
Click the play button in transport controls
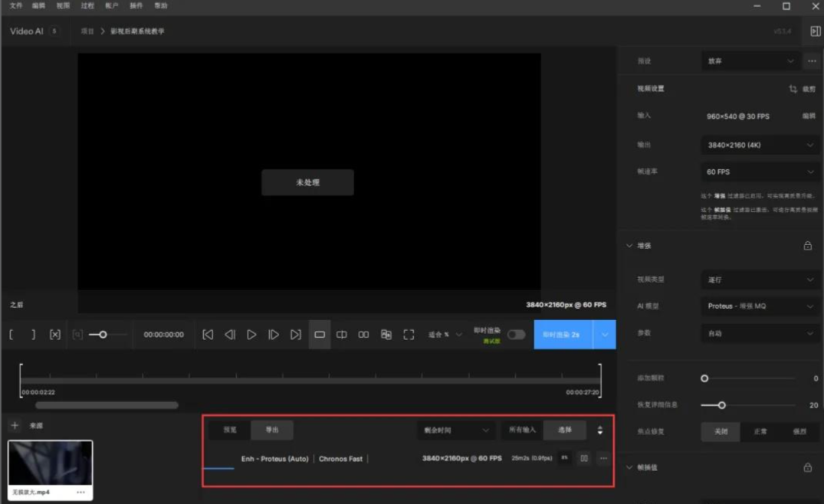(x=251, y=335)
